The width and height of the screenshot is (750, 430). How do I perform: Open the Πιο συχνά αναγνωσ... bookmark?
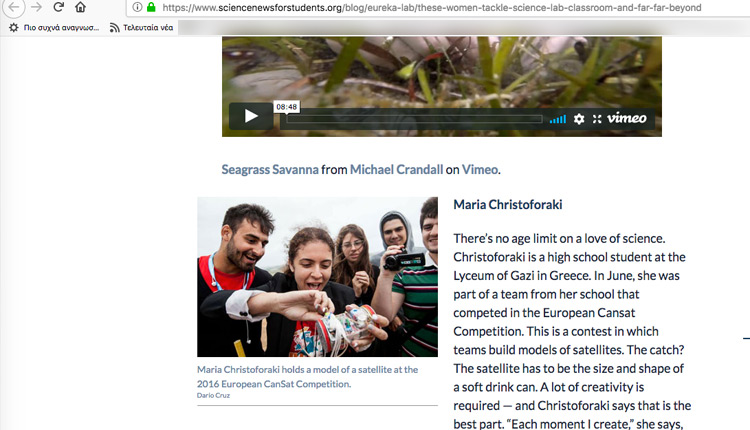[54, 28]
